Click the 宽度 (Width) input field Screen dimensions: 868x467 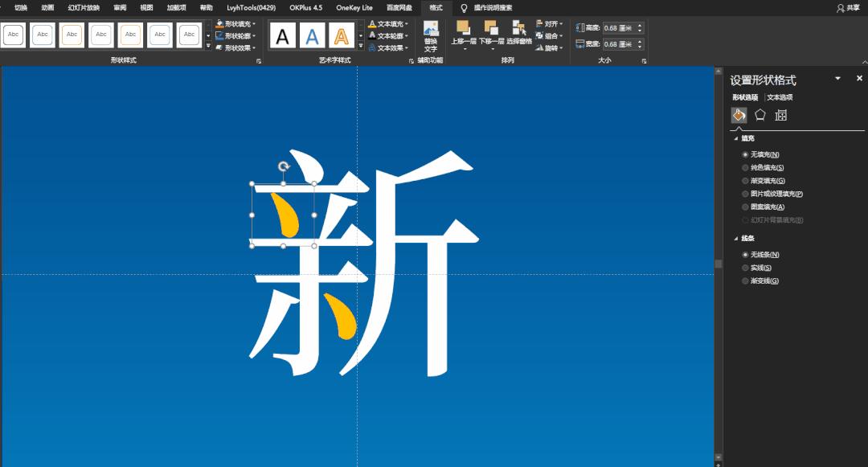pos(616,43)
